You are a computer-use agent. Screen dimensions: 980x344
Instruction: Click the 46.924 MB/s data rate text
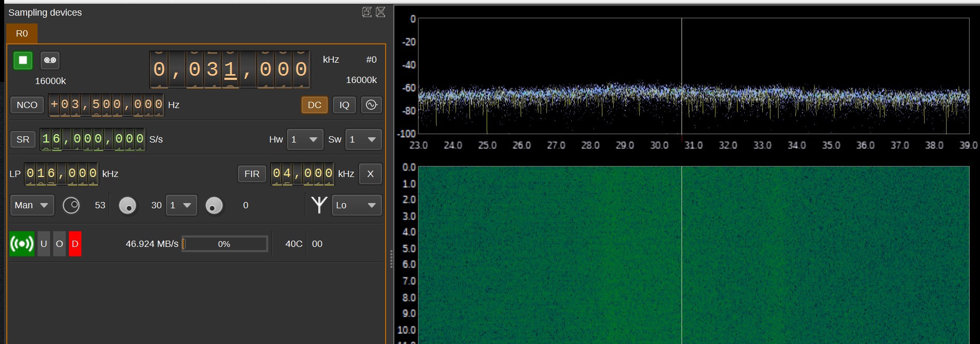[152, 244]
